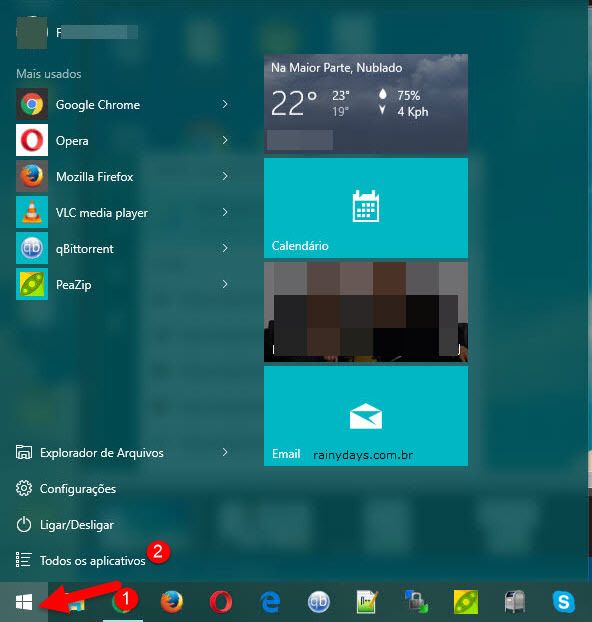Expand VLC media player jump list arrow
Screen dimensions: 592x622
point(225,212)
